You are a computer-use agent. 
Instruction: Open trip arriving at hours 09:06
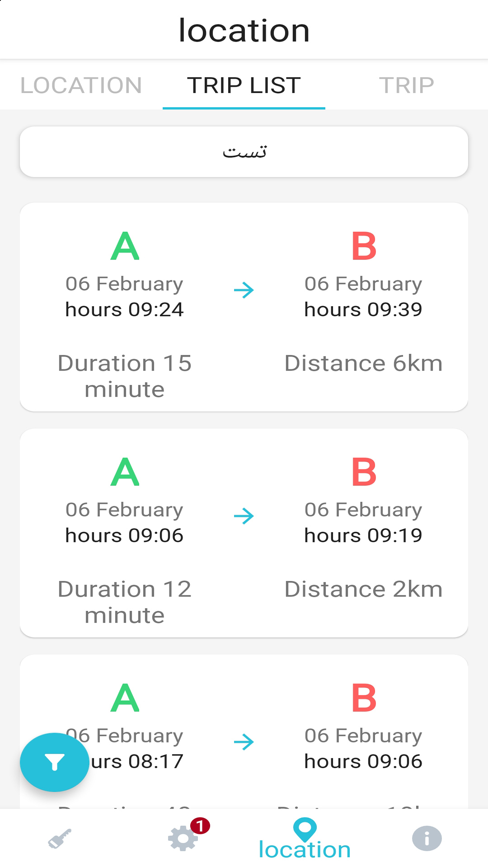point(244,731)
